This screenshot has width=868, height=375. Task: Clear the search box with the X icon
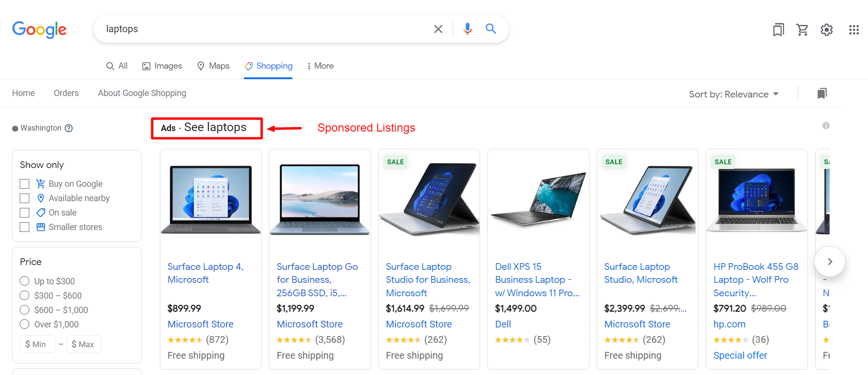(x=438, y=29)
